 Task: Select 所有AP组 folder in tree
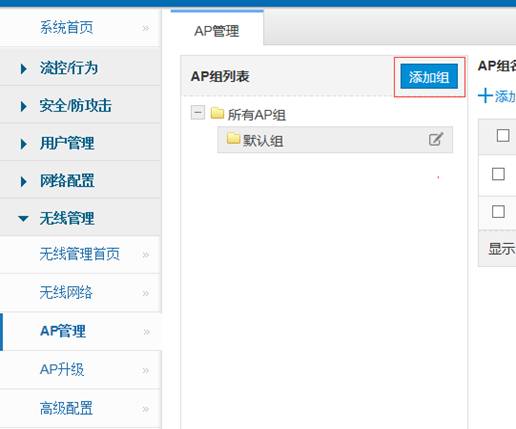point(257,115)
